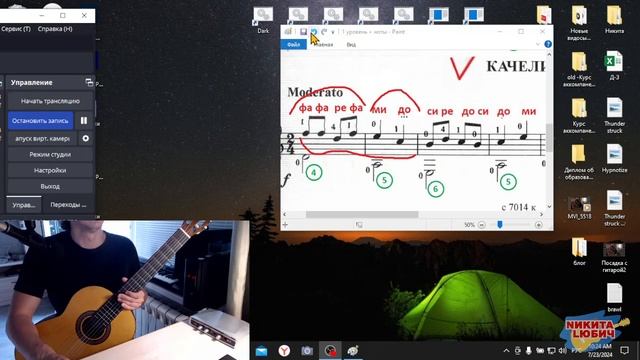640x360 pixels.
Task: Click the selection size icon in Paint status bar
Action: 359,225
